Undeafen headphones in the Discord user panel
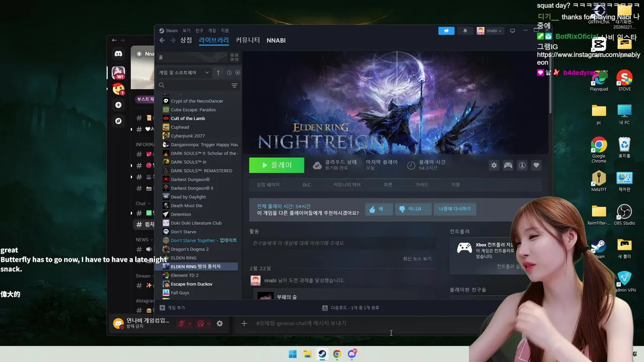This screenshot has height=362, width=644. [200, 323]
